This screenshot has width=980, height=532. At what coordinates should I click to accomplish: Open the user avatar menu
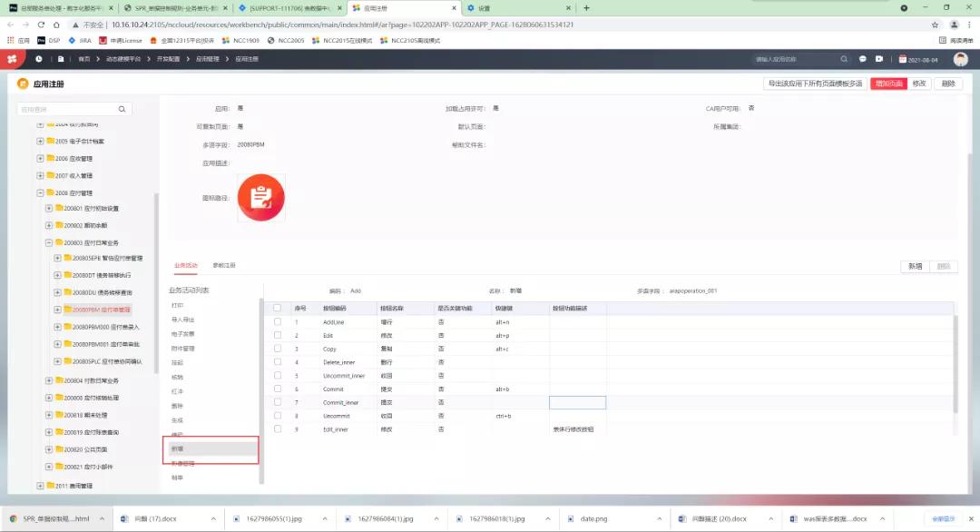point(960,59)
